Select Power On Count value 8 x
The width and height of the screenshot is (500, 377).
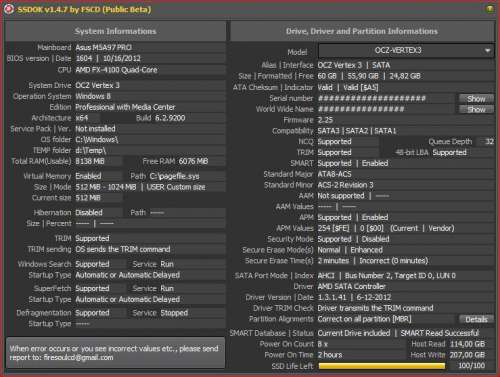(322, 344)
